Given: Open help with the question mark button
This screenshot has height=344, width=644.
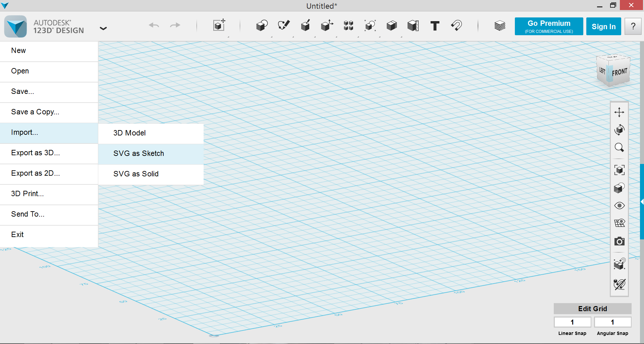Looking at the screenshot, I should pos(633,26).
